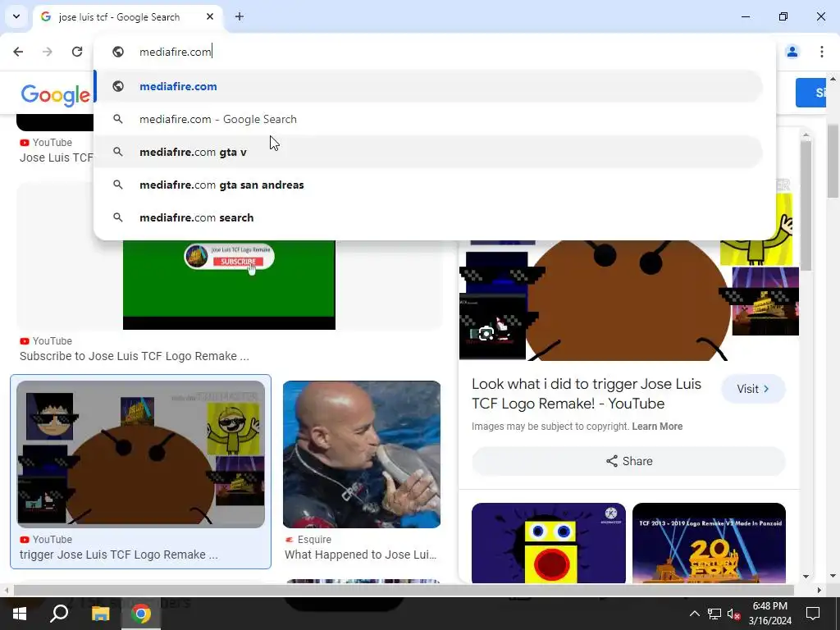840x630 pixels.
Task: Click the preview panel vertical scrollbar
Action: coord(806,206)
